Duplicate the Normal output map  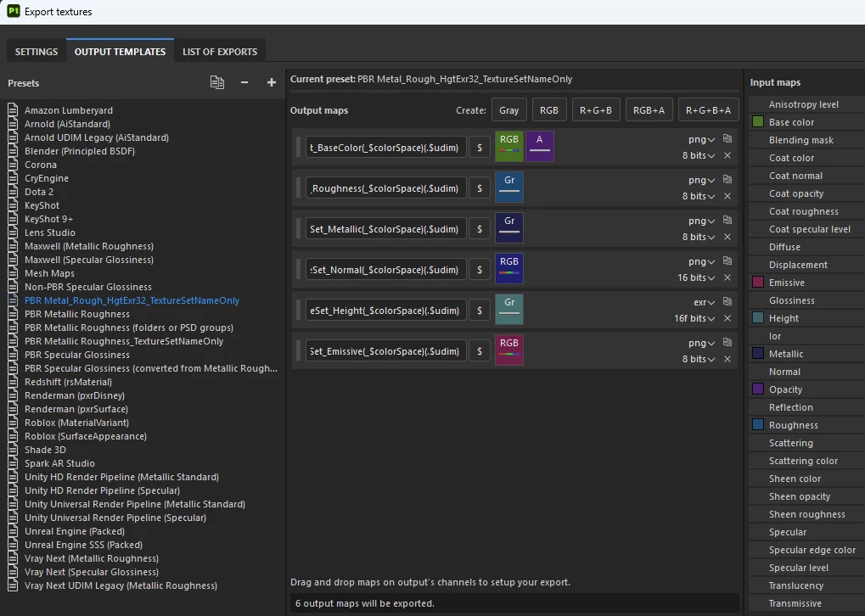[727, 260]
